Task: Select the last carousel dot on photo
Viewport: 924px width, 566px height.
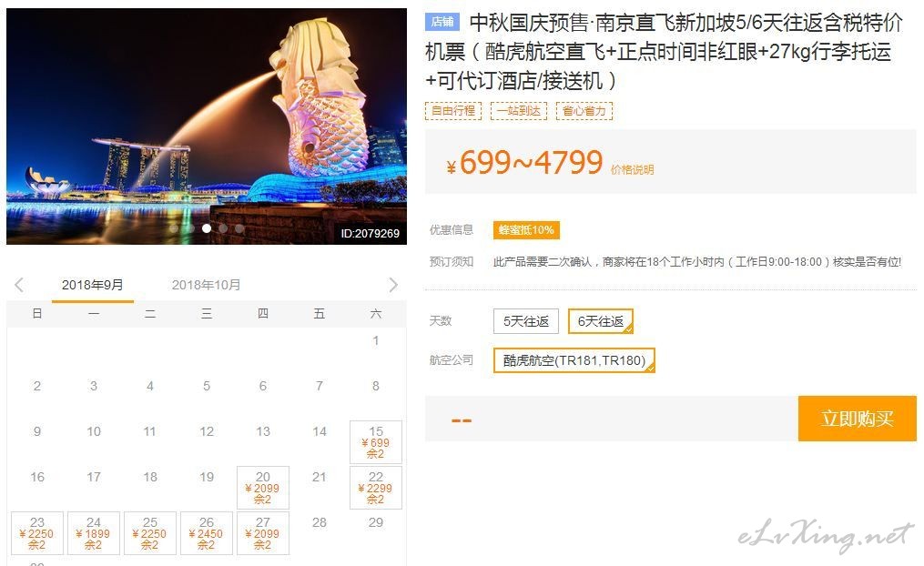Action: click(x=239, y=228)
